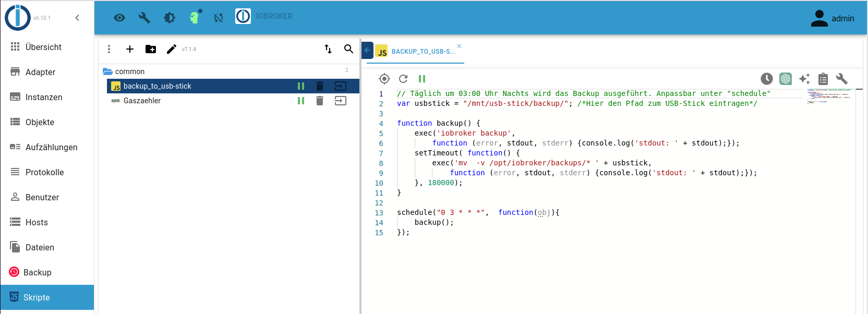Viewport: 868px width, 314px height.
Task: Click the blue back arrow beside tabs
Action: click(x=367, y=51)
